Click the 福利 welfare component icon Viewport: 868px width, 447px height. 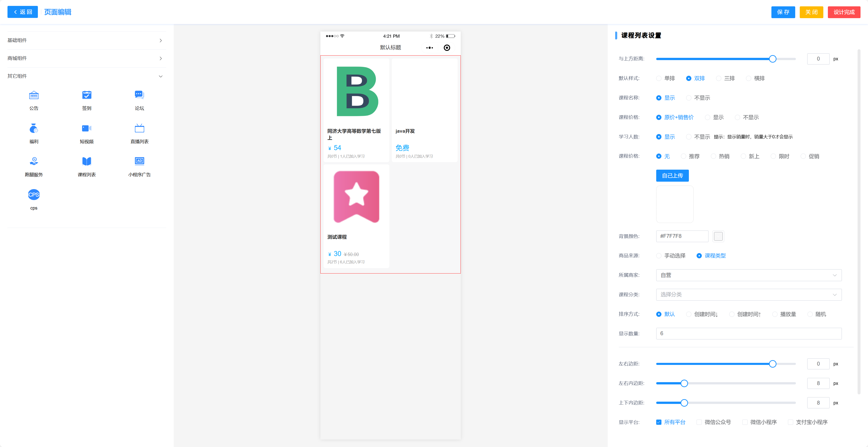click(x=34, y=128)
